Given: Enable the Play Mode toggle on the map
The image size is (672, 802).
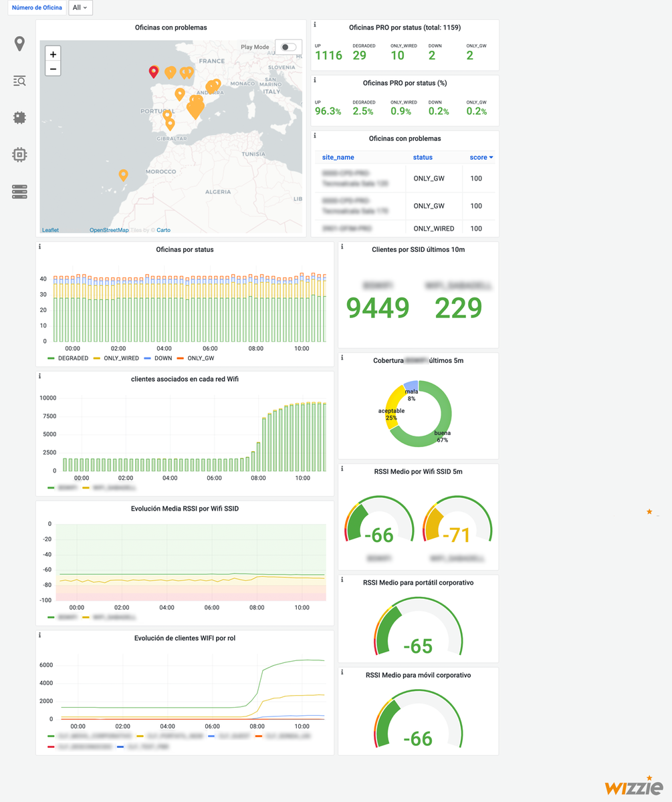Looking at the screenshot, I should pos(288,46).
